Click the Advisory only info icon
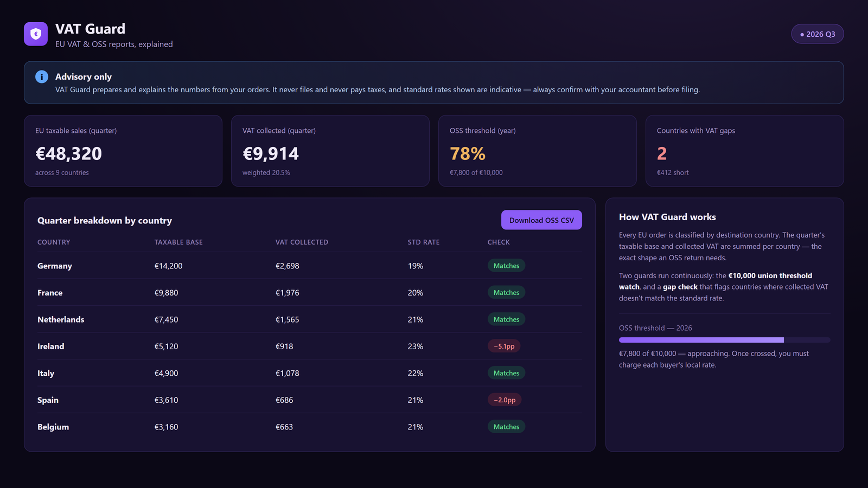 click(x=42, y=77)
